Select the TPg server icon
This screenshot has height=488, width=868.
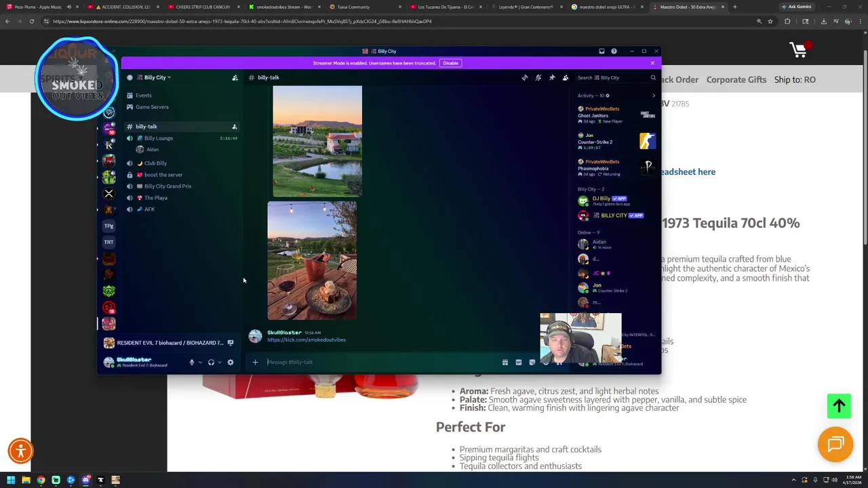click(108, 226)
